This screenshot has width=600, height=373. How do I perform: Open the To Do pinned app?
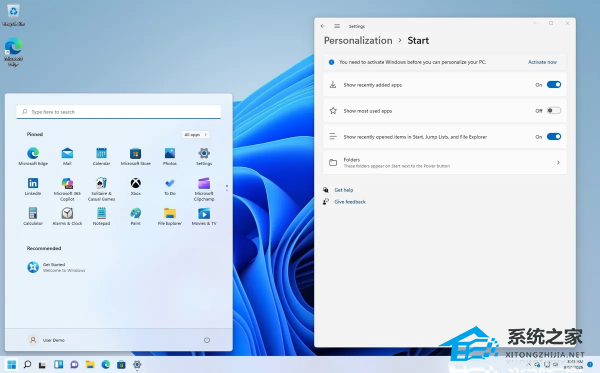click(x=170, y=186)
